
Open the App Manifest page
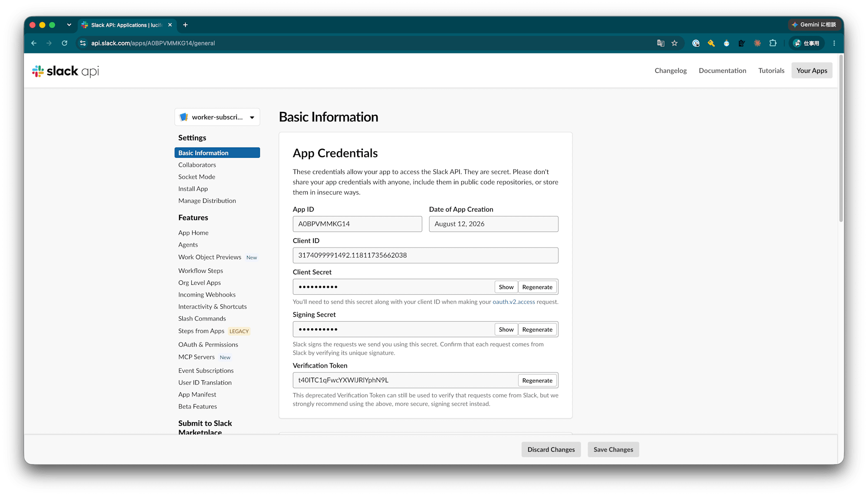coord(197,395)
